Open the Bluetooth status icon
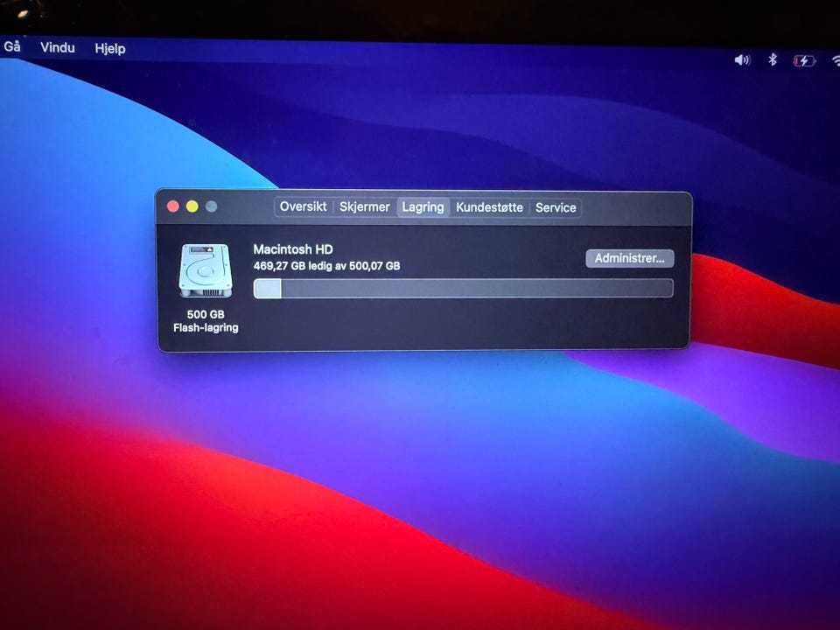 (772, 59)
